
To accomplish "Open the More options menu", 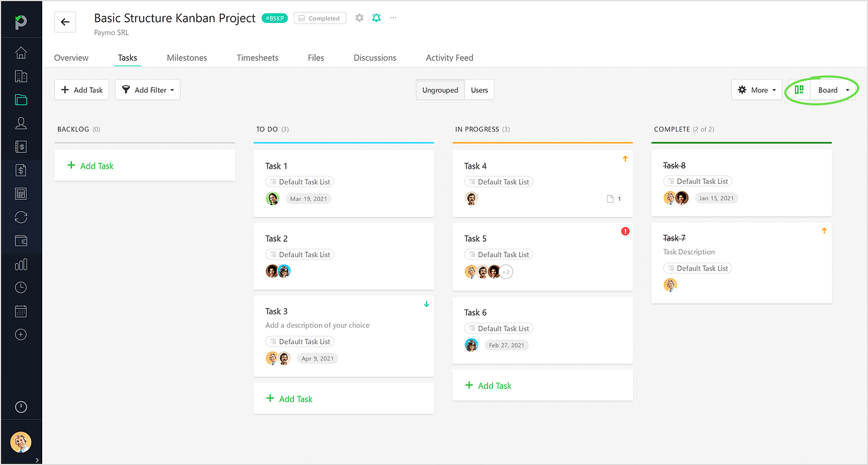I will (x=756, y=89).
